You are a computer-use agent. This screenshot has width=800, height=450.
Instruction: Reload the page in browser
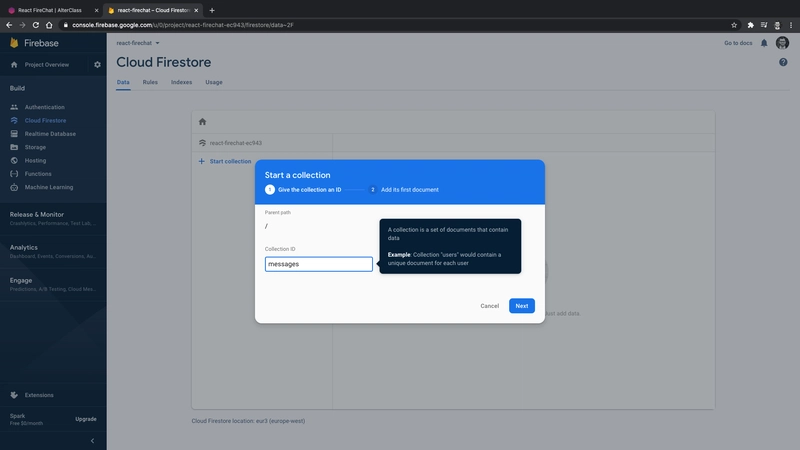(x=36, y=25)
